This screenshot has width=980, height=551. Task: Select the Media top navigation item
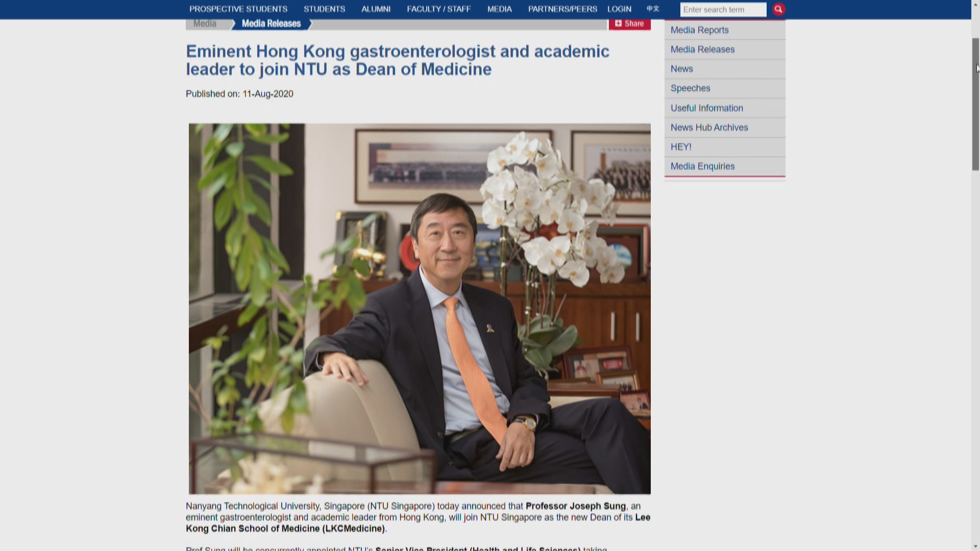(x=499, y=9)
